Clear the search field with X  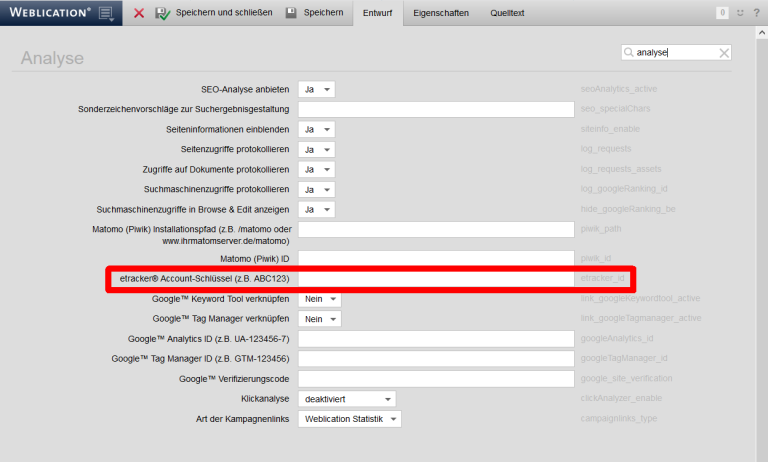click(723, 53)
